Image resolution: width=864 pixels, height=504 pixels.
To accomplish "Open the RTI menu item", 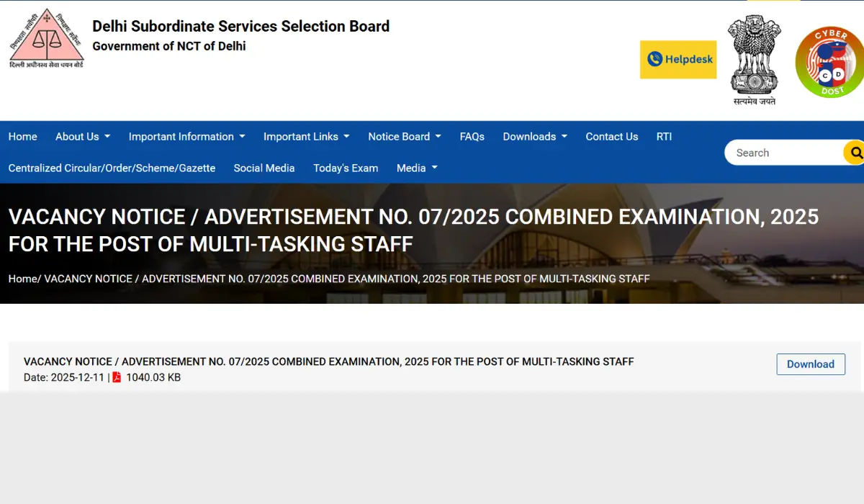I will pos(664,137).
